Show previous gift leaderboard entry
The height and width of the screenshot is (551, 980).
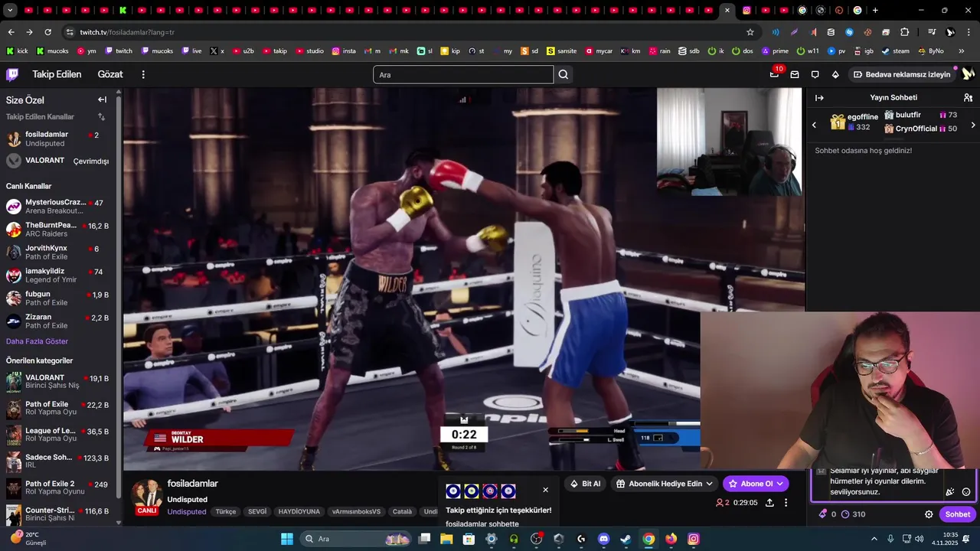click(x=814, y=125)
